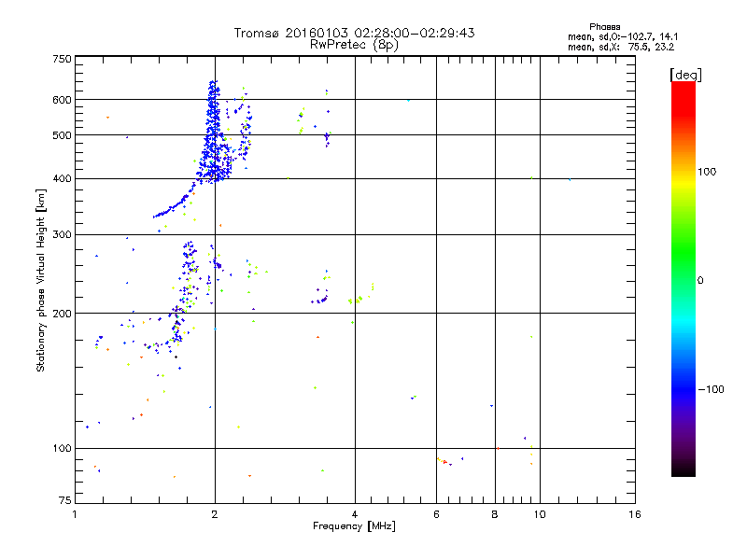The width and height of the screenshot is (747, 560).
Task: Select the 'RwPretec (8p)' subtitle text
Action: 354,45
